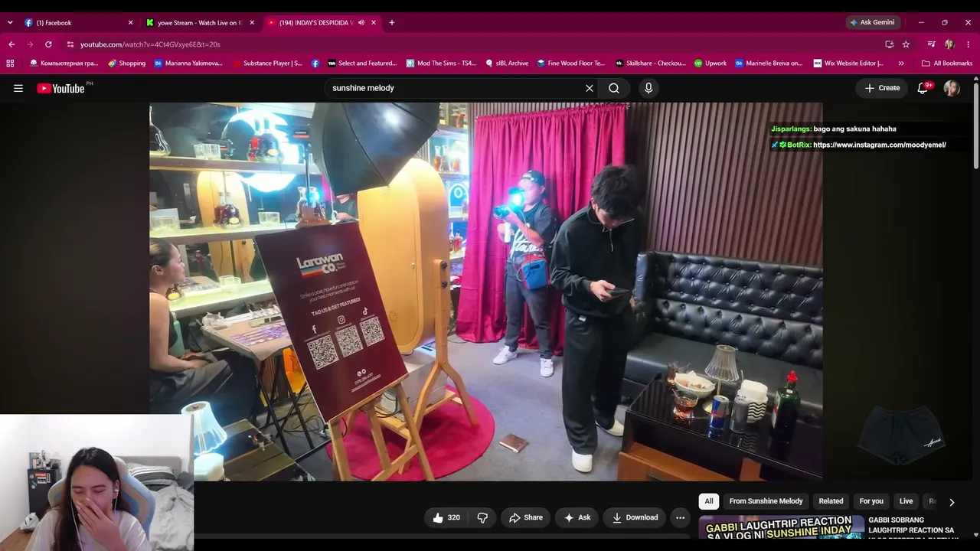This screenshot has width=980, height=551.
Task: Select the For you filter chip
Action: pyautogui.click(x=871, y=501)
